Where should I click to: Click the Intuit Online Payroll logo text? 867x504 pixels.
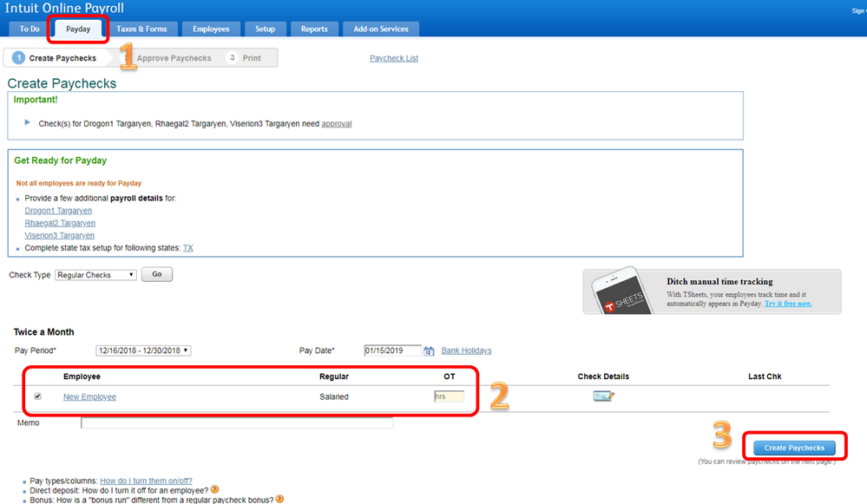click(64, 8)
